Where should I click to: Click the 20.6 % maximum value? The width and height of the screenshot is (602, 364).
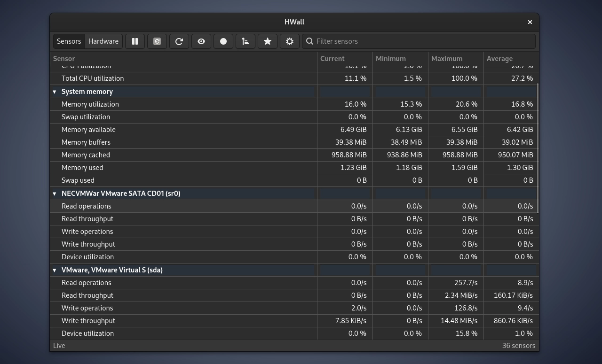click(x=467, y=104)
